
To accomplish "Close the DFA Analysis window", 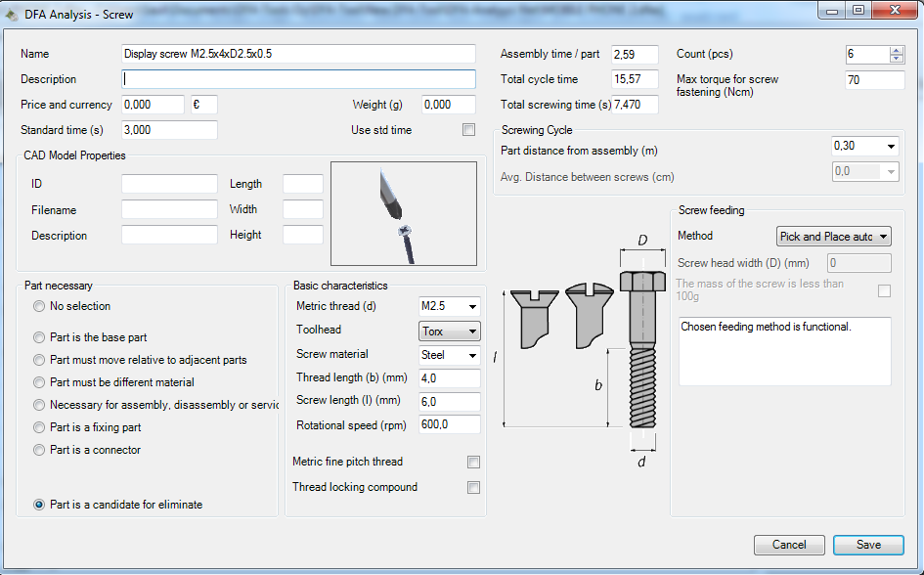I will (x=895, y=10).
